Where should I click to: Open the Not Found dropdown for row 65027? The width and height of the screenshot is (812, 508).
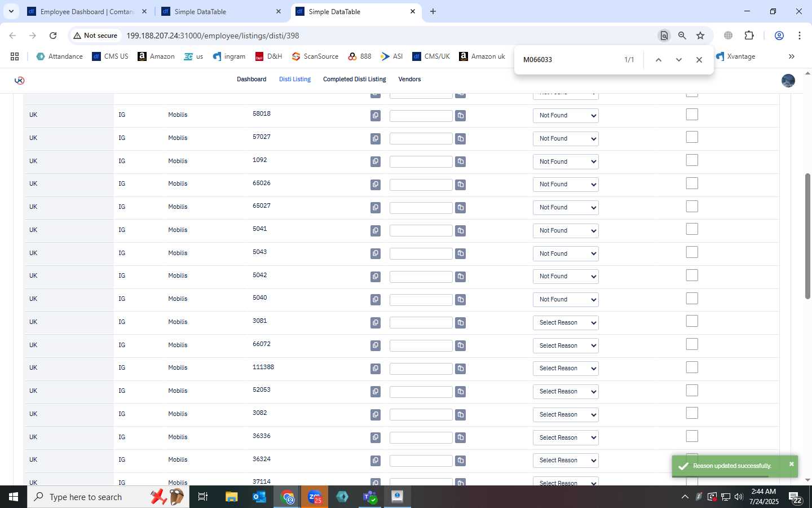566,208
